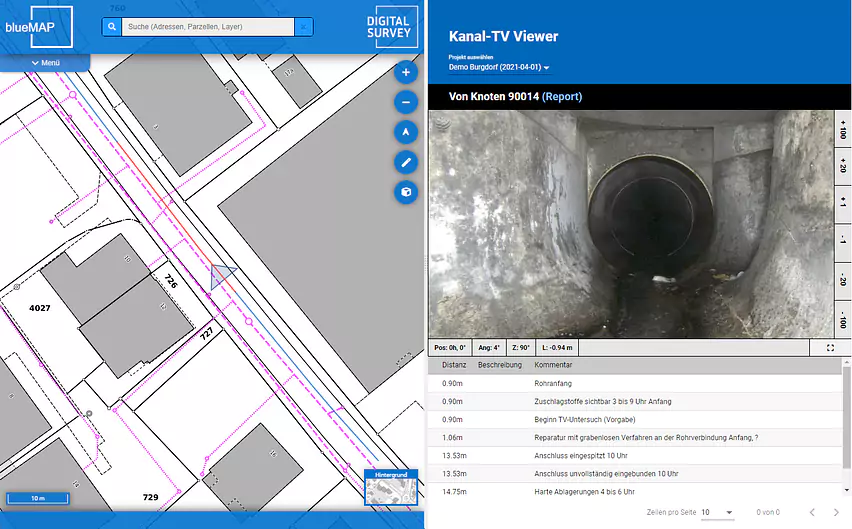852x529 pixels.
Task: Expand the Menü panel
Action: click(45, 63)
